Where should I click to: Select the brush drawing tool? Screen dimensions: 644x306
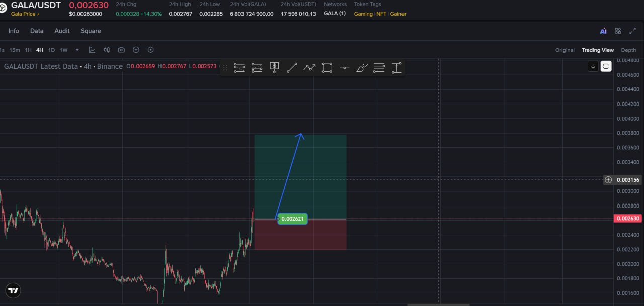point(362,68)
